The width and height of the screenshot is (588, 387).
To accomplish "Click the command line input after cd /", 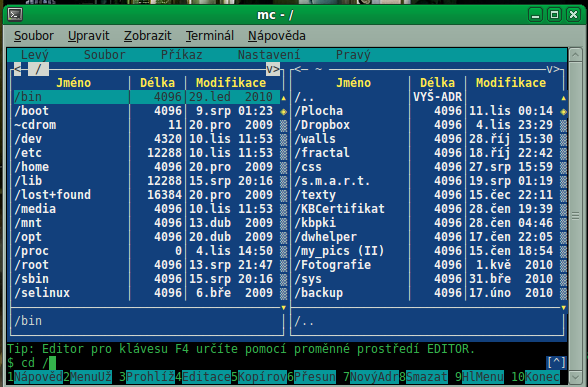I will [x=52, y=363].
